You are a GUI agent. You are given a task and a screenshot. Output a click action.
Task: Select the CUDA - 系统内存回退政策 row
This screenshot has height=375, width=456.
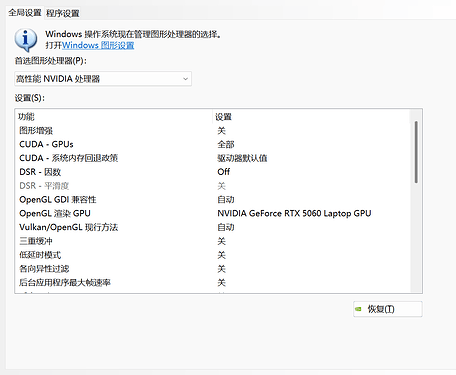pyautogui.click(x=213, y=158)
